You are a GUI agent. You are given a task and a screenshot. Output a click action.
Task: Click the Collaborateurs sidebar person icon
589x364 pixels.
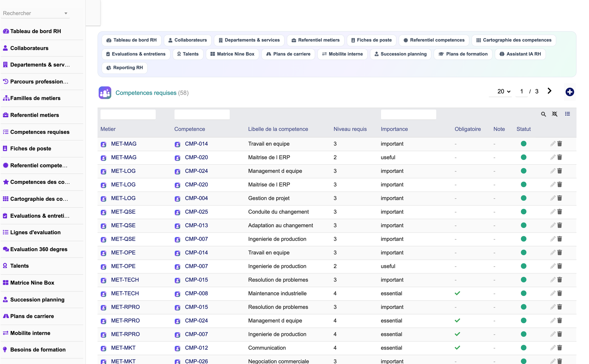[x=5, y=48]
